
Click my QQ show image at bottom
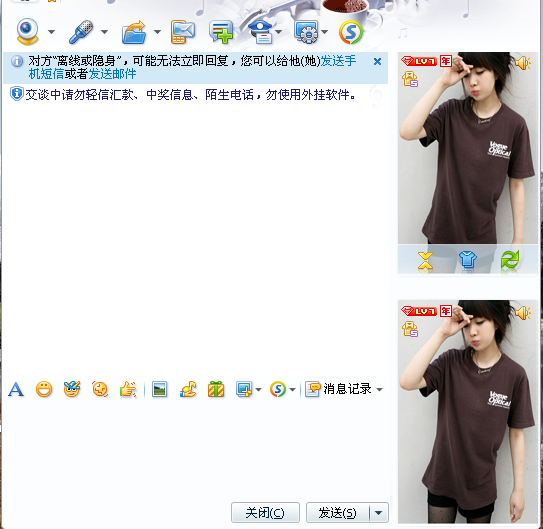coord(468,412)
